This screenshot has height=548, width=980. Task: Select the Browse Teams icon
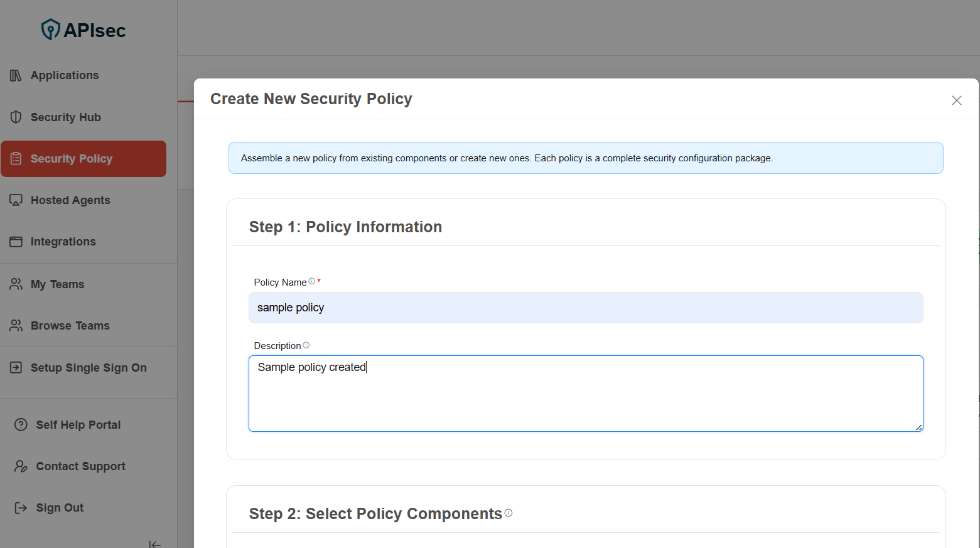(x=16, y=325)
